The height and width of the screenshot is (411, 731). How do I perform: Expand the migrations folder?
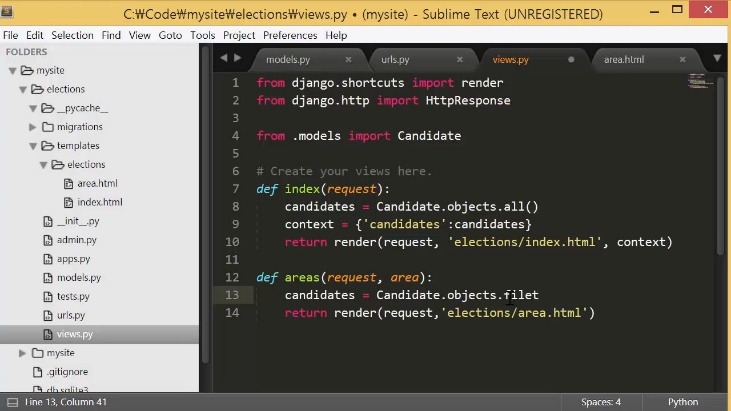pyautogui.click(x=33, y=127)
